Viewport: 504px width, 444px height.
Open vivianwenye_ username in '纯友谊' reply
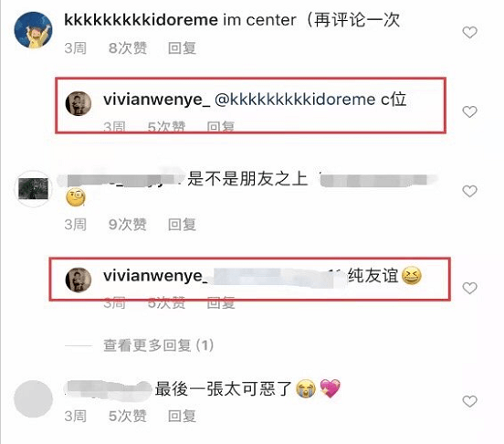coord(156,276)
